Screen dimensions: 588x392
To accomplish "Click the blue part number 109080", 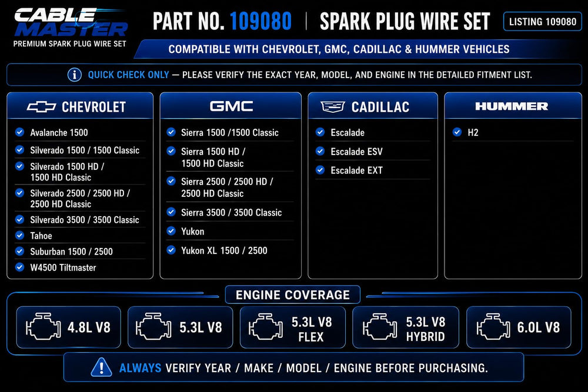I will coord(260,21).
